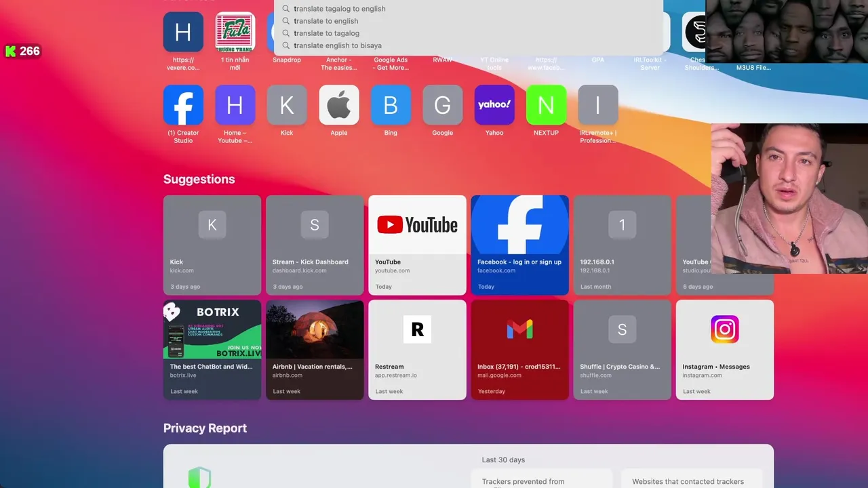Image resolution: width=868 pixels, height=488 pixels.
Task: Open the IRLremote+ favorite icon
Action: tap(597, 105)
